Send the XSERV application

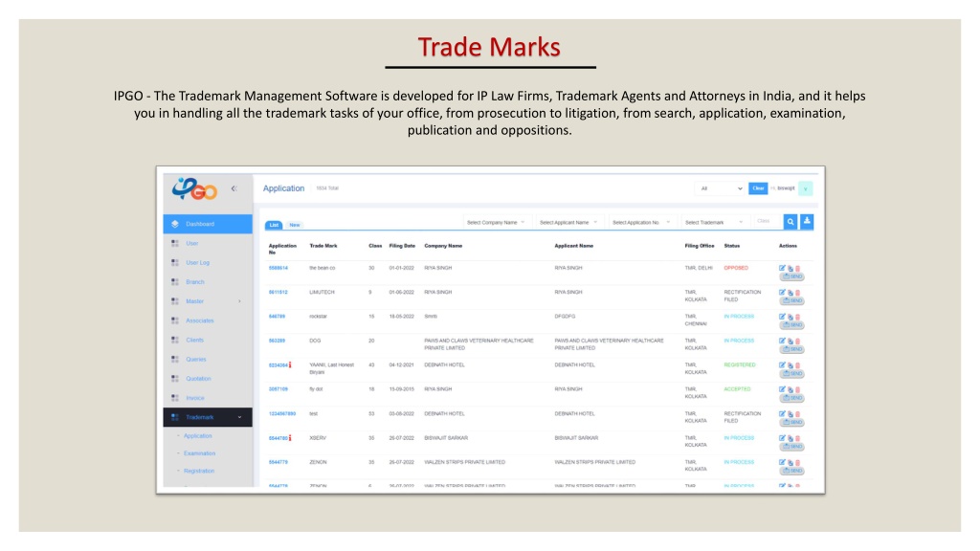791,447
